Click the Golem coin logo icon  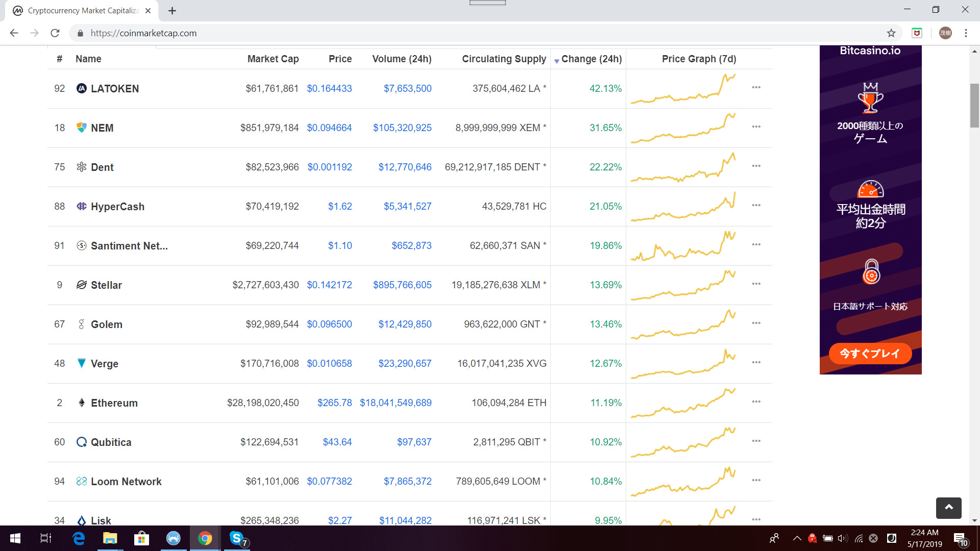[x=81, y=324]
